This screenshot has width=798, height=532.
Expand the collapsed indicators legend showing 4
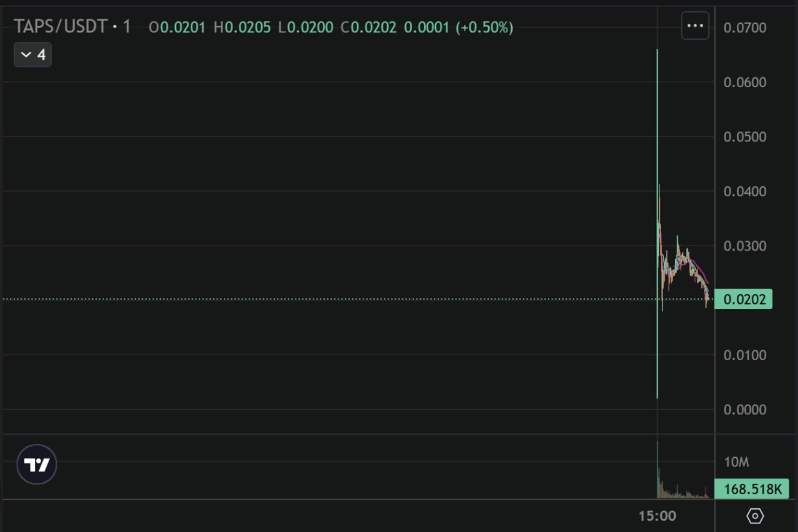pyautogui.click(x=33, y=55)
